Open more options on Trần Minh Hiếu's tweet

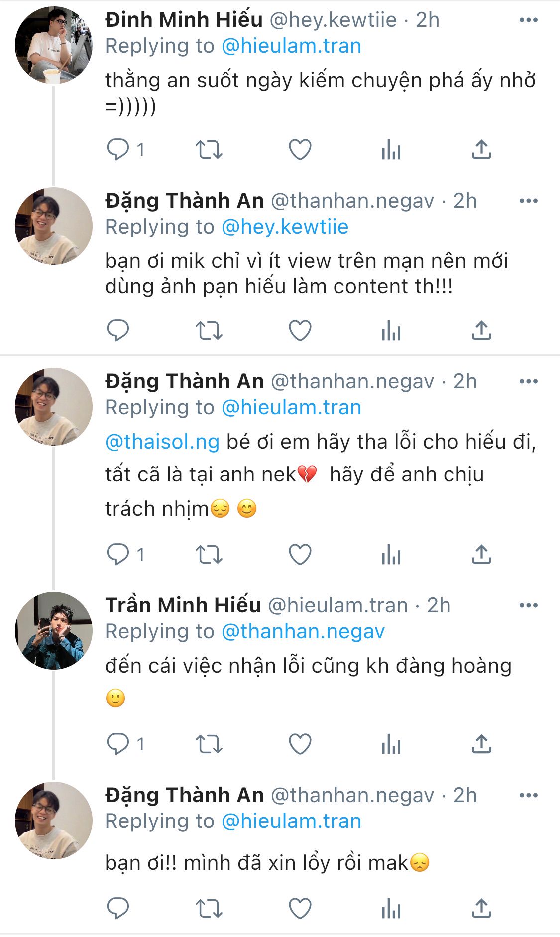pyautogui.click(x=528, y=605)
